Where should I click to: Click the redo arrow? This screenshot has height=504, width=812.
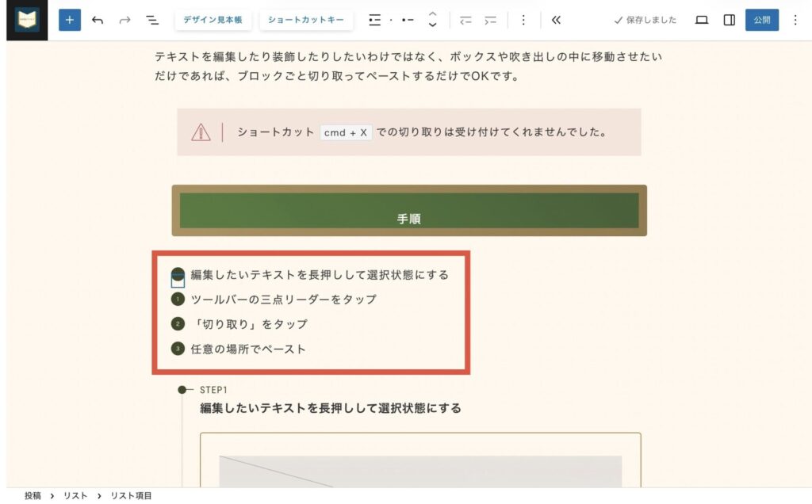pos(124,20)
